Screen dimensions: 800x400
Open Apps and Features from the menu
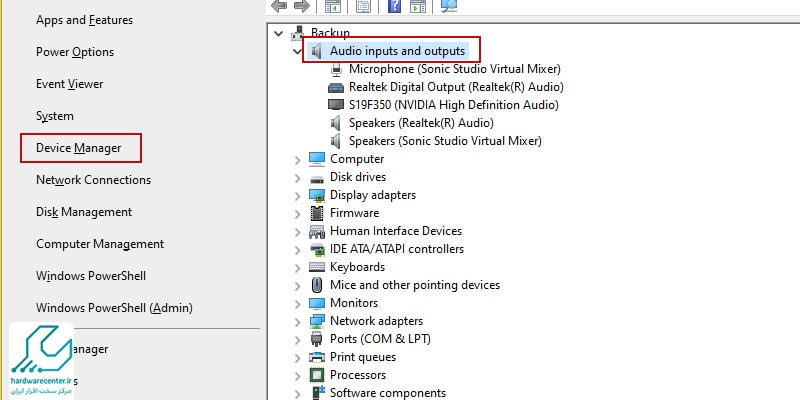point(84,20)
